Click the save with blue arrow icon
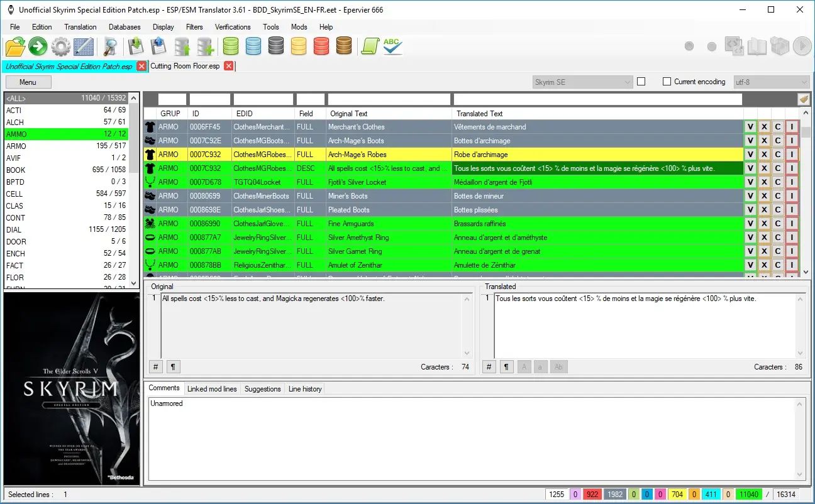 pos(158,47)
